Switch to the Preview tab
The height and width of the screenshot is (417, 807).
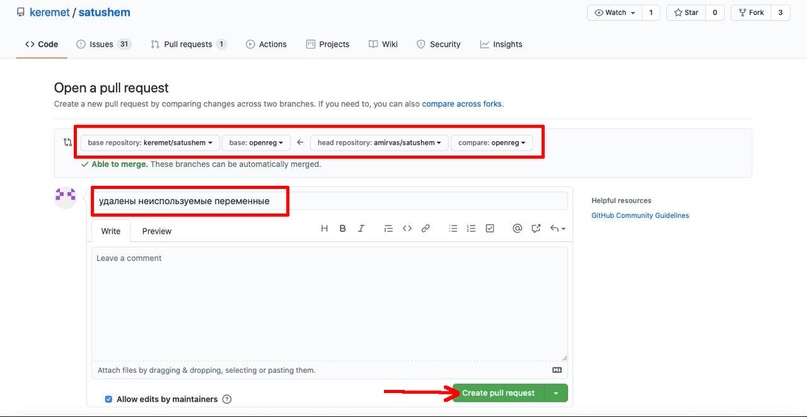(156, 231)
